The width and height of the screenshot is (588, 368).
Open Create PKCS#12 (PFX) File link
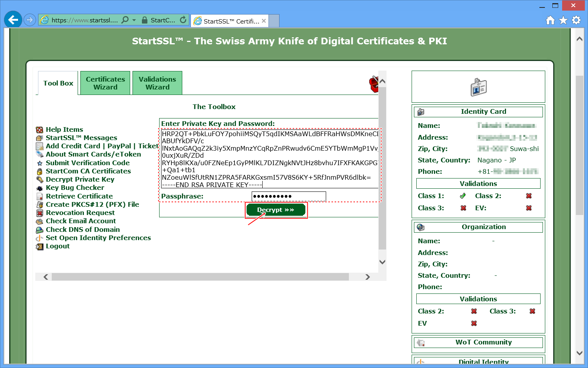(92, 204)
